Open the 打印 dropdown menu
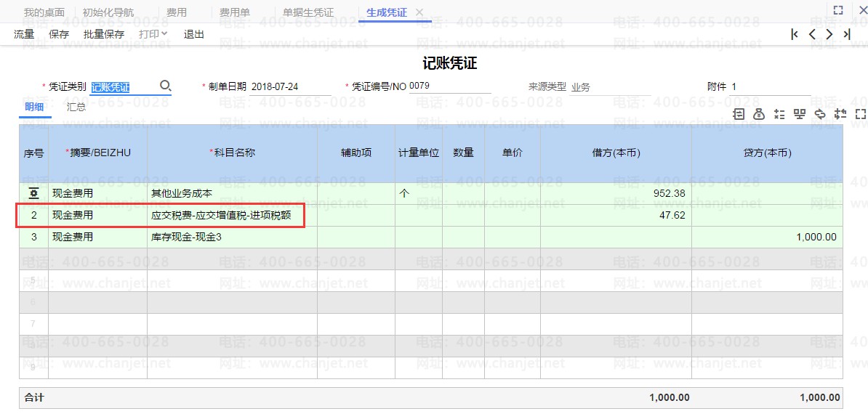 (x=153, y=34)
